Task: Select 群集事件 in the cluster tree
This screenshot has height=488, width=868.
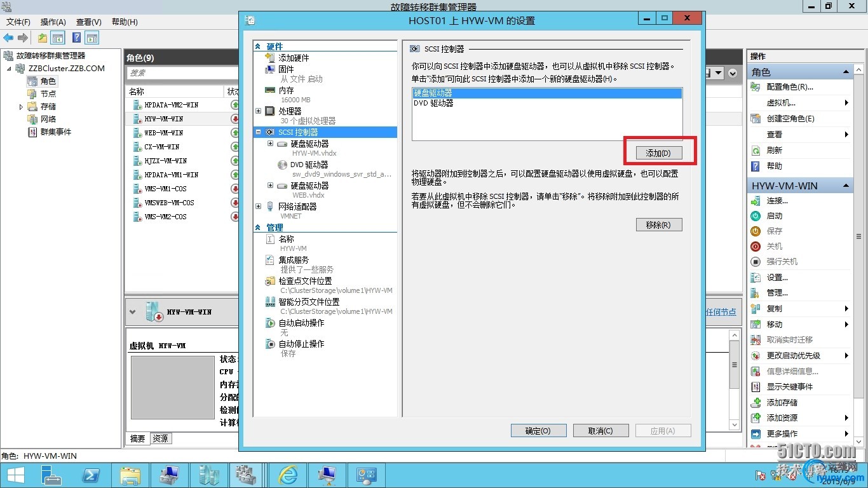Action: click(56, 132)
